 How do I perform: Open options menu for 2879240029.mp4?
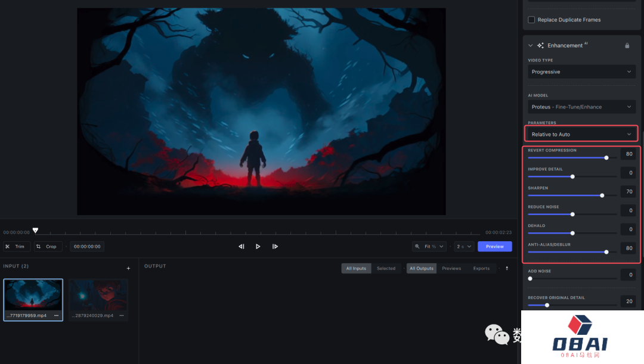[x=121, y=315]
